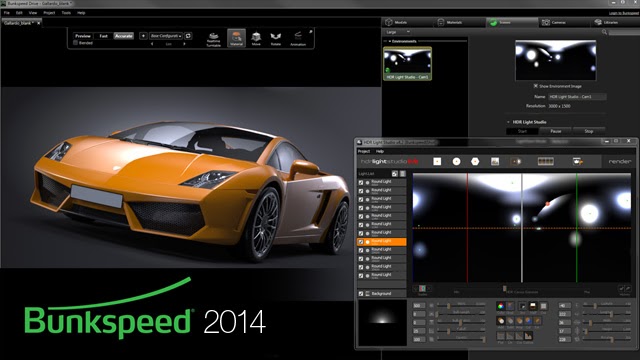Collapse the HDR Light Studio section

(508, 122)
